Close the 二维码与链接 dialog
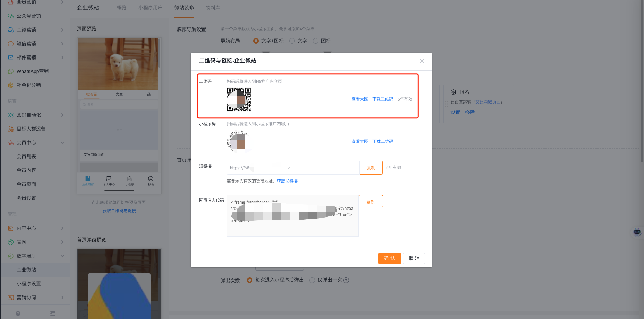 (422, 61)
